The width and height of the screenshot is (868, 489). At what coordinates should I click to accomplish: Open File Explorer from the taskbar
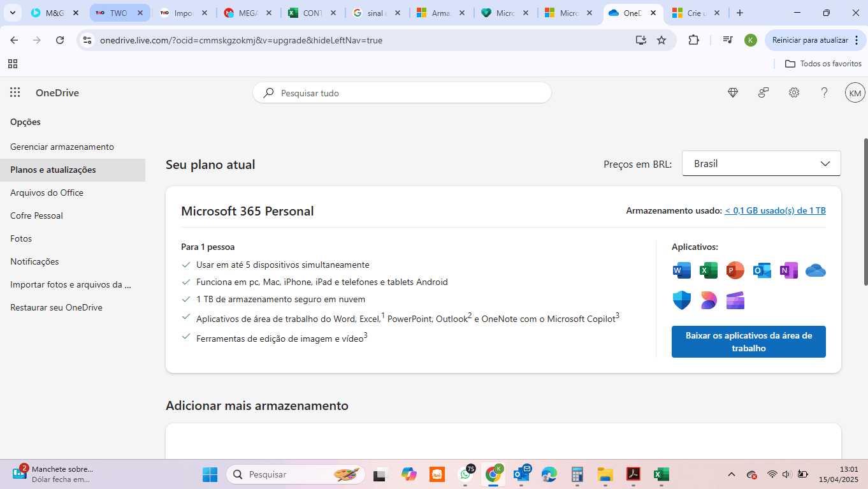[x=605, y=474]
